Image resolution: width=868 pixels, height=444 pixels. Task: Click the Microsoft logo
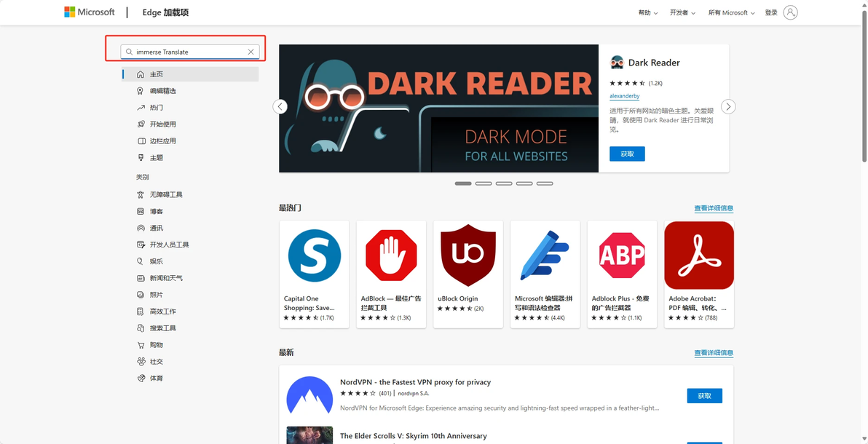point(89,12)
